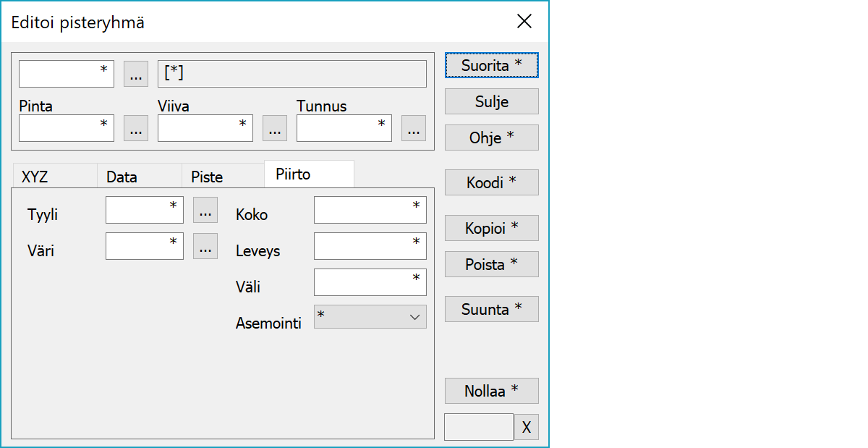Open the browse dialog for Viiva field
The width and height of the screenshot is (868, 448).
pyautogui.click(x=274, y=128)
